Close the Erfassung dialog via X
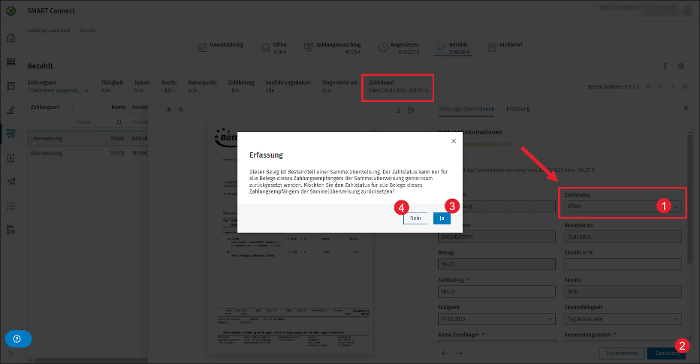The width and height of the screenshot is (700, 364). click(x=454, y=141)
